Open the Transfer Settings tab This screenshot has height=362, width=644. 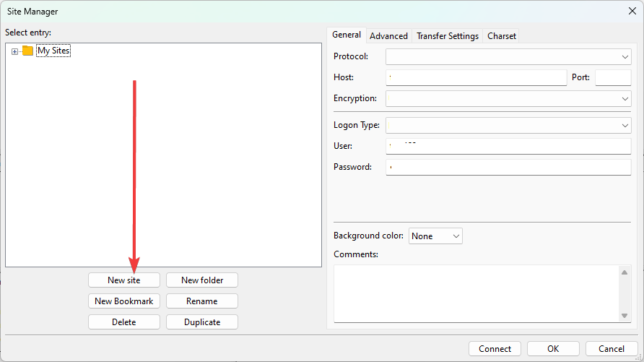[447, 35]
